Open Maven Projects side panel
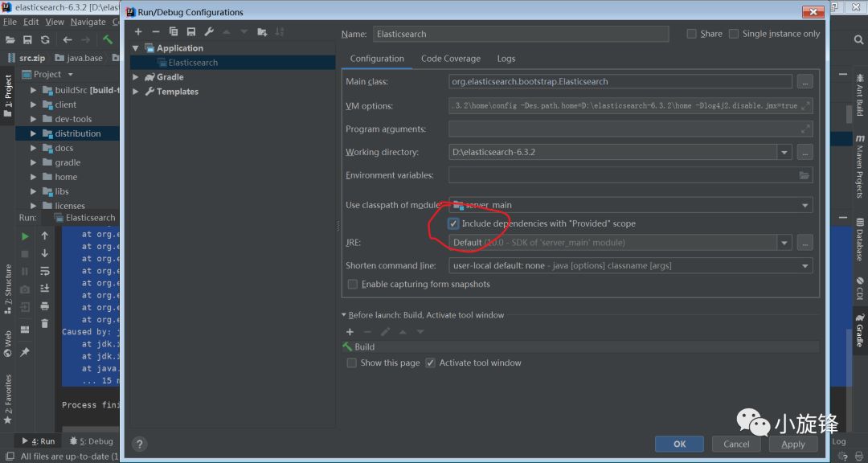The height and width of the screenshot is (463, 868). pyautogui.click(x=860, y=166)
